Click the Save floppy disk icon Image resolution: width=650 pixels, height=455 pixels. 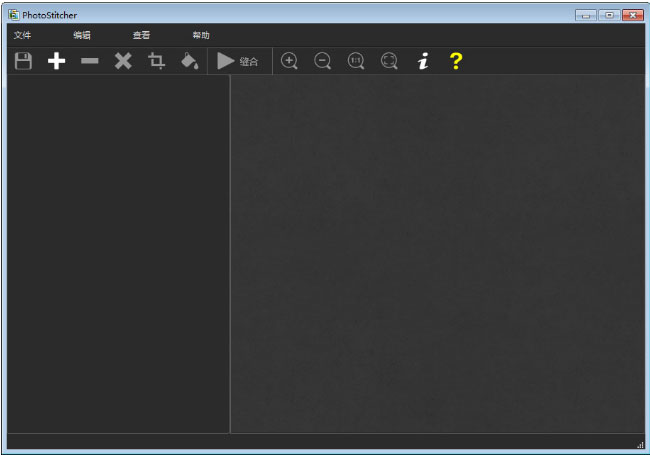[23, 61]
